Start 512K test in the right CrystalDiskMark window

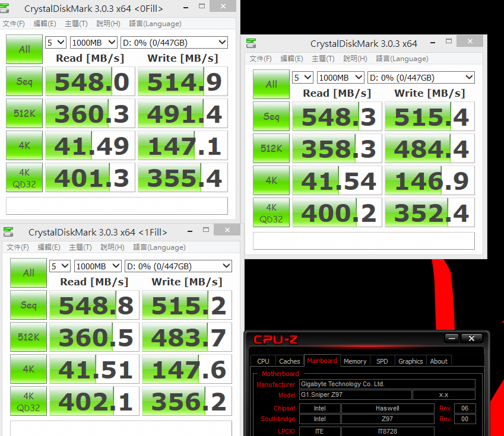coord(271,148)
